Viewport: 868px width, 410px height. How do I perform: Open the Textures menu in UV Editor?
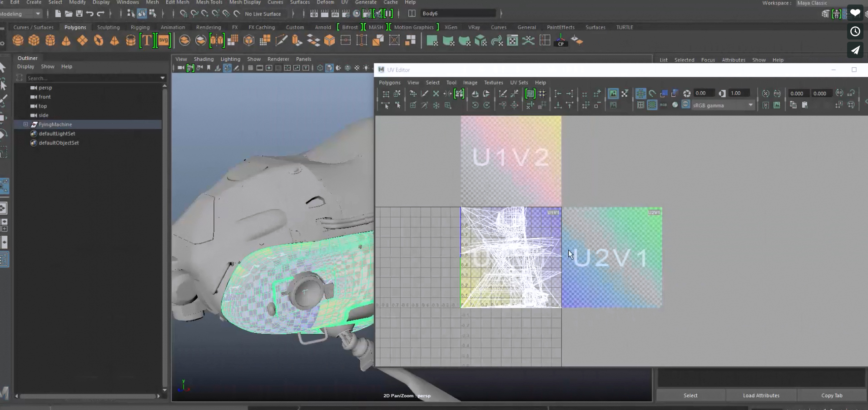pos(493,83)
